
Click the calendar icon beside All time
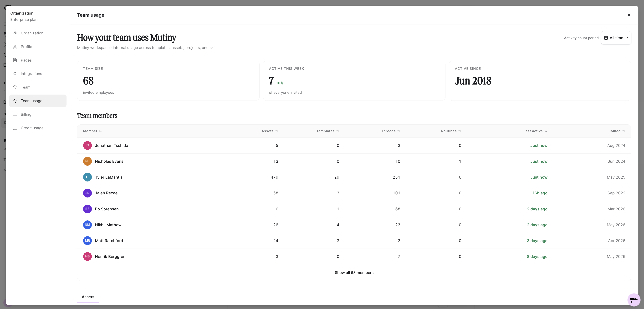click(x=606, y=38)
